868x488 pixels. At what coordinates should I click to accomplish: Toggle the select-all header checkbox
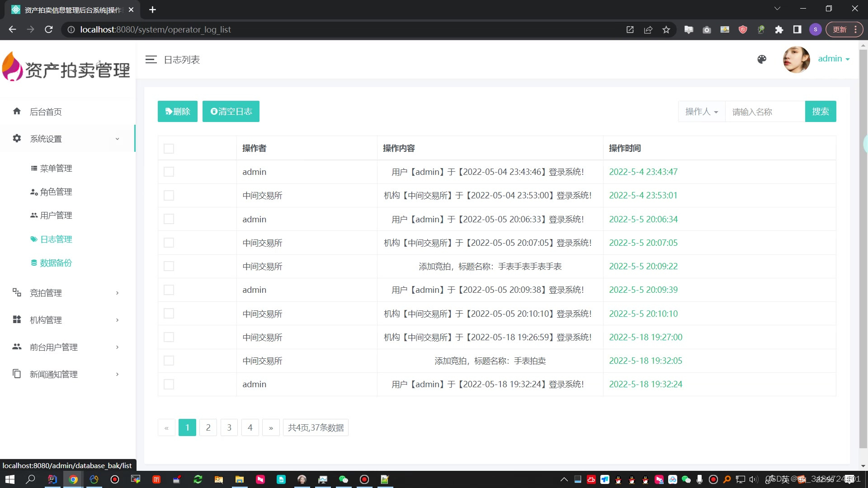click(x=169, y=149)
